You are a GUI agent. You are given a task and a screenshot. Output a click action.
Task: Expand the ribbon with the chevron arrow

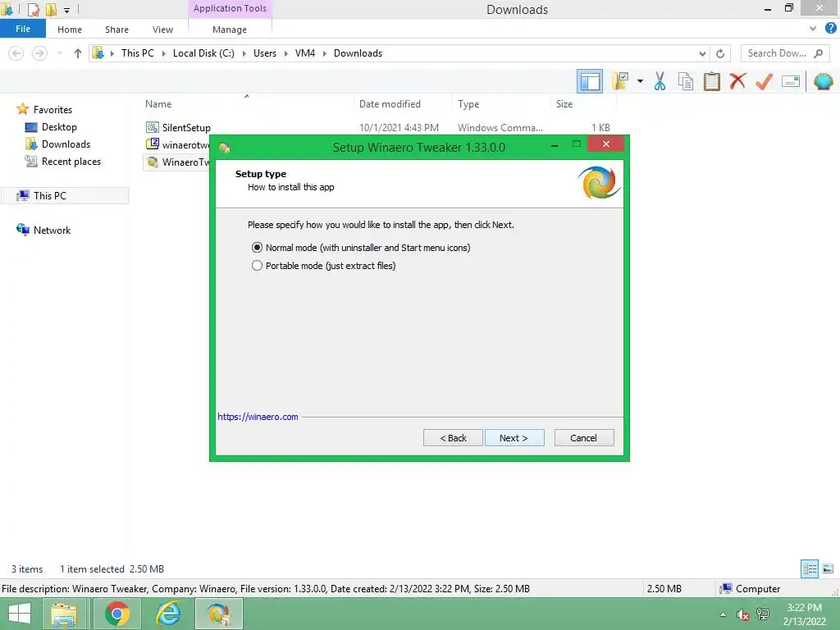pyautogui.click(x=813, y=29)
